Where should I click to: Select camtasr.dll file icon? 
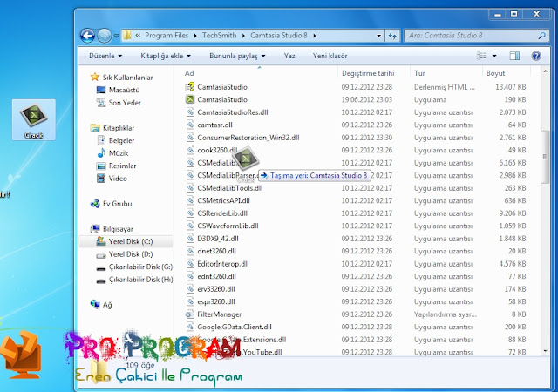(x=190, y=125)
